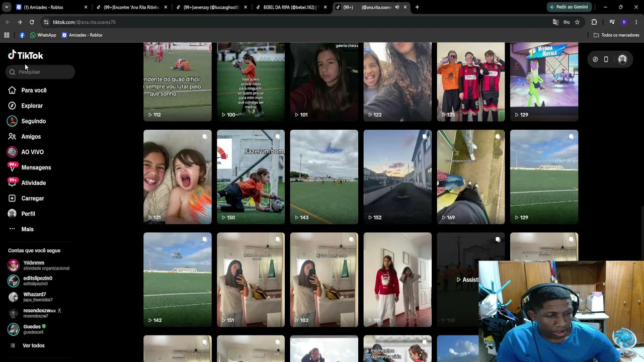Click the phone app icon at top right
The width and height of the screenshot is (644, 362).
606,59
